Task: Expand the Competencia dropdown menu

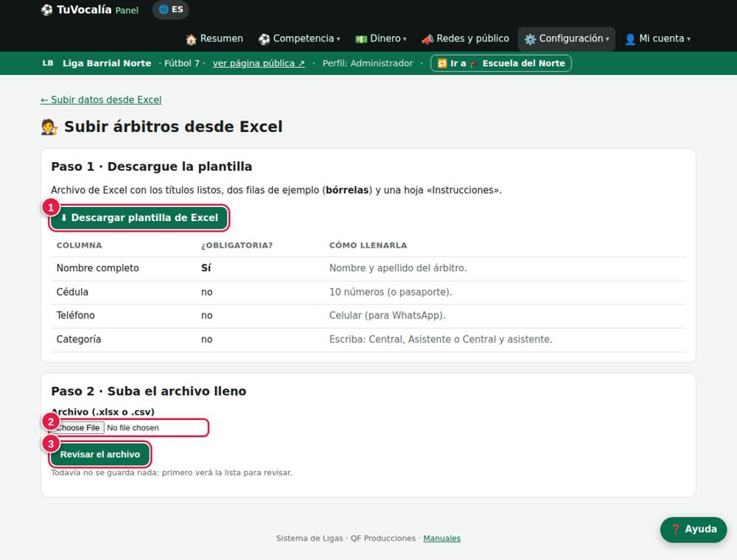Action: [299, 38]
